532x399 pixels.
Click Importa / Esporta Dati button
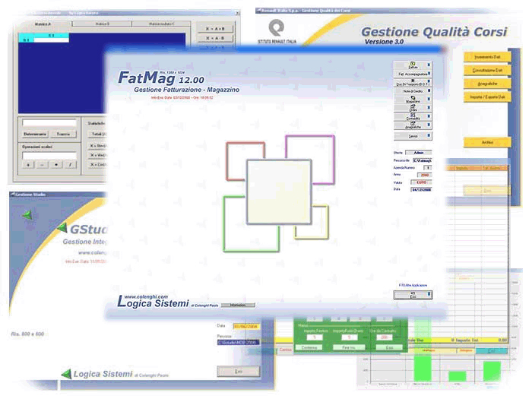487,97
